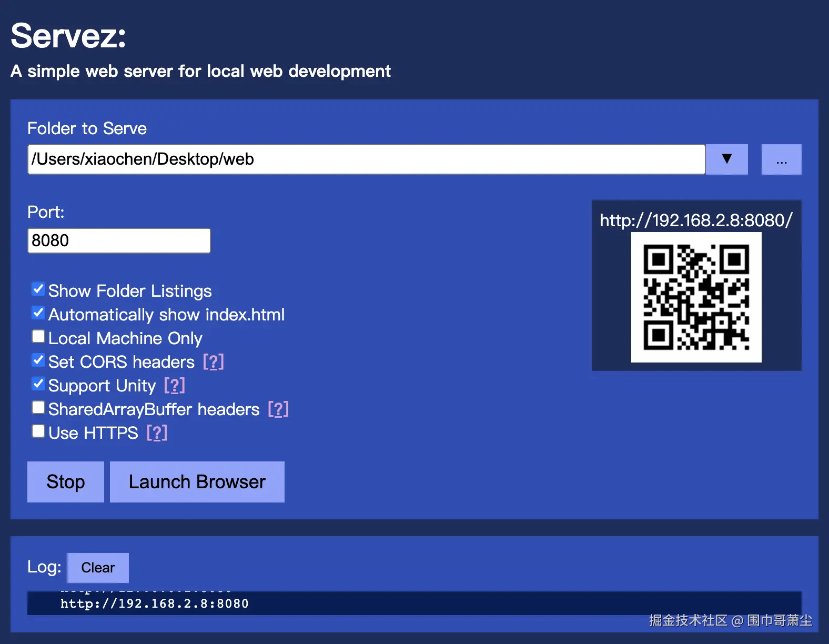The width and height of the screenshot is (829, 644).
Task: Click the 'Folder to Serve' label
Action: pyautogui.click(x=87, y=128)
